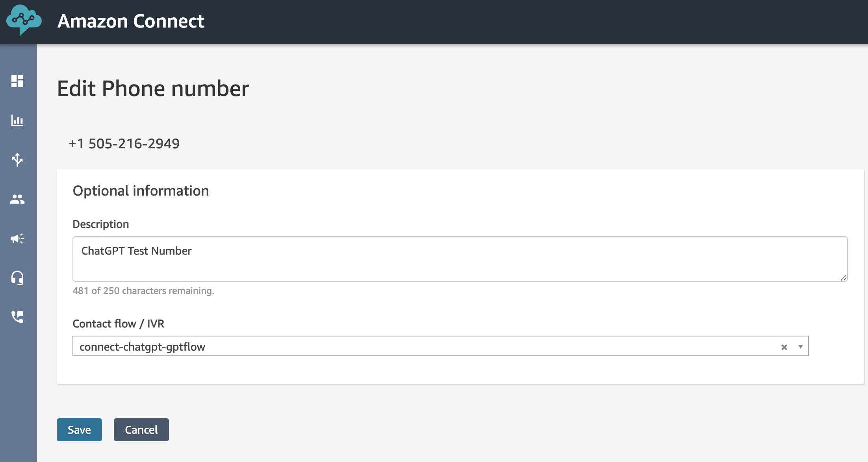Clear the selected contact flow with X
Screen dimensions: 868x462
point(784,347)
